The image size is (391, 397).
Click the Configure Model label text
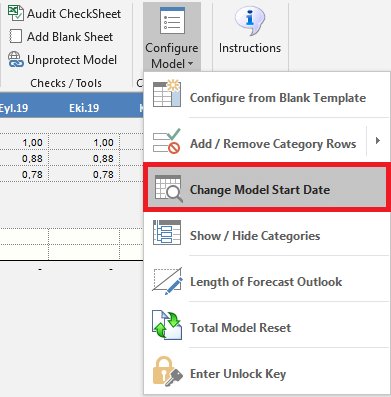(x=172, y=56)
